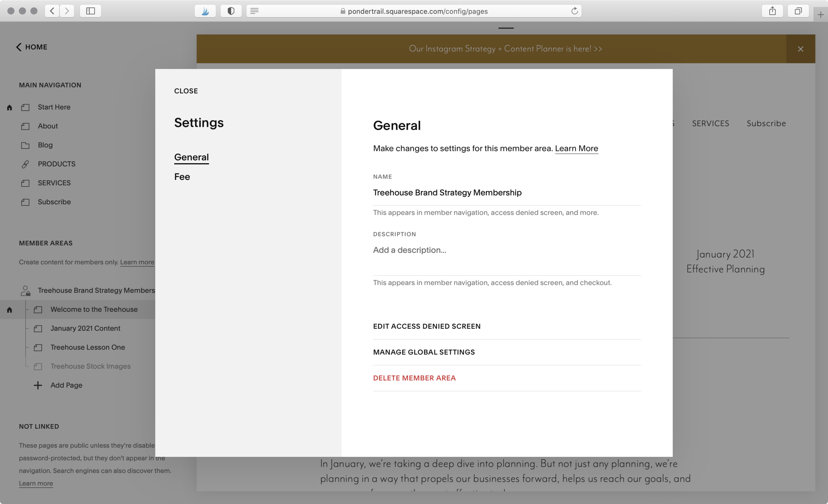Click HOME label in side panel
Screen dimensions: 828x504
point(36,47)
